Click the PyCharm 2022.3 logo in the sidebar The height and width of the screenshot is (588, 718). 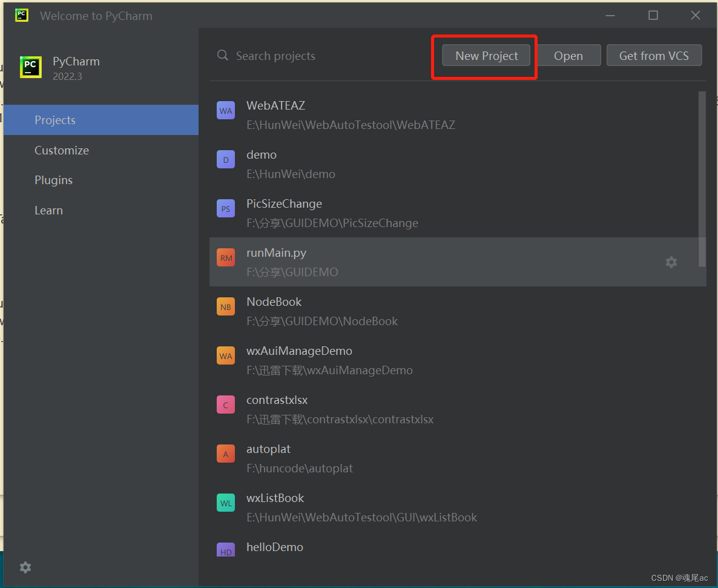31,67
